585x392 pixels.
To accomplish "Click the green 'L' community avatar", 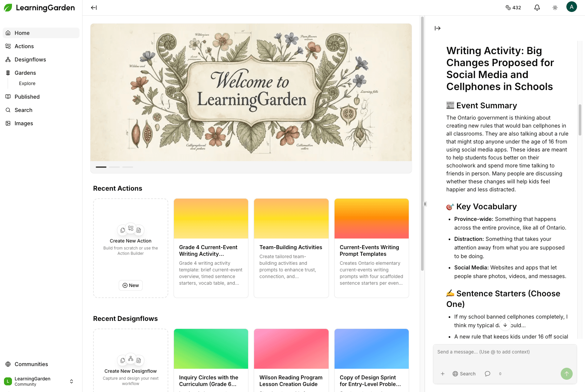I will point(8,381).
